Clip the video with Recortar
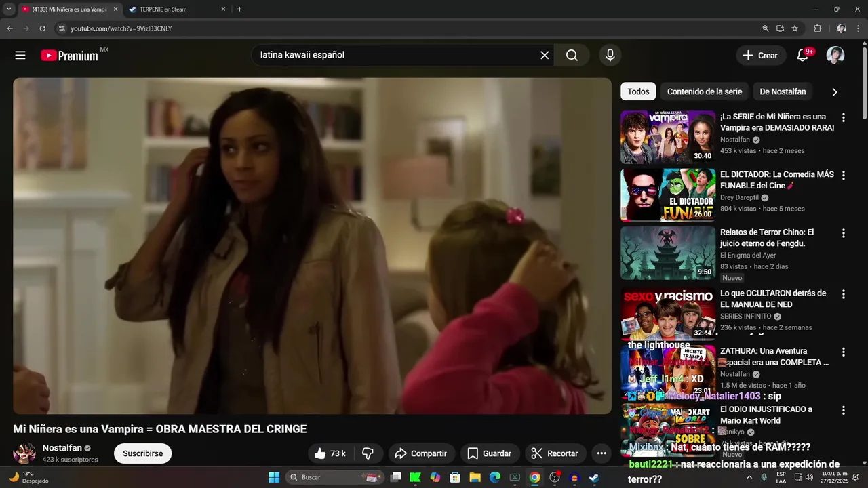The width and height of the screenshot is (868, 488). pyautogui.click(x=555, y=453)
